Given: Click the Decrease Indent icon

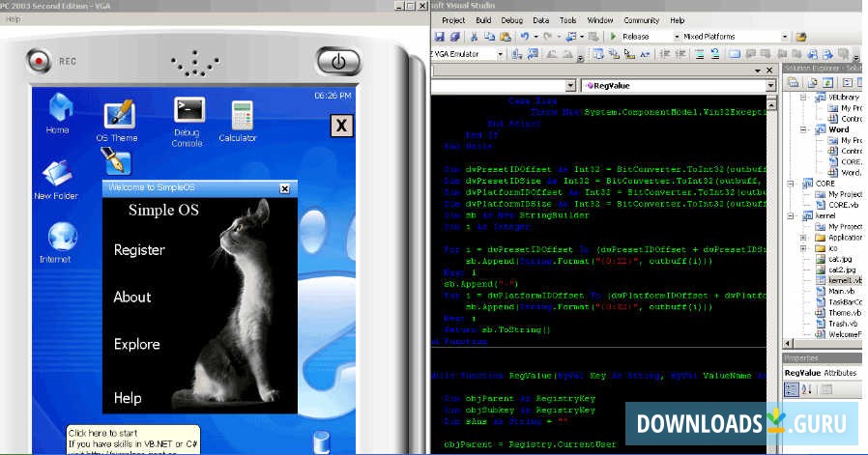Looking at the screenshot, I should click(x=665, y=54).
